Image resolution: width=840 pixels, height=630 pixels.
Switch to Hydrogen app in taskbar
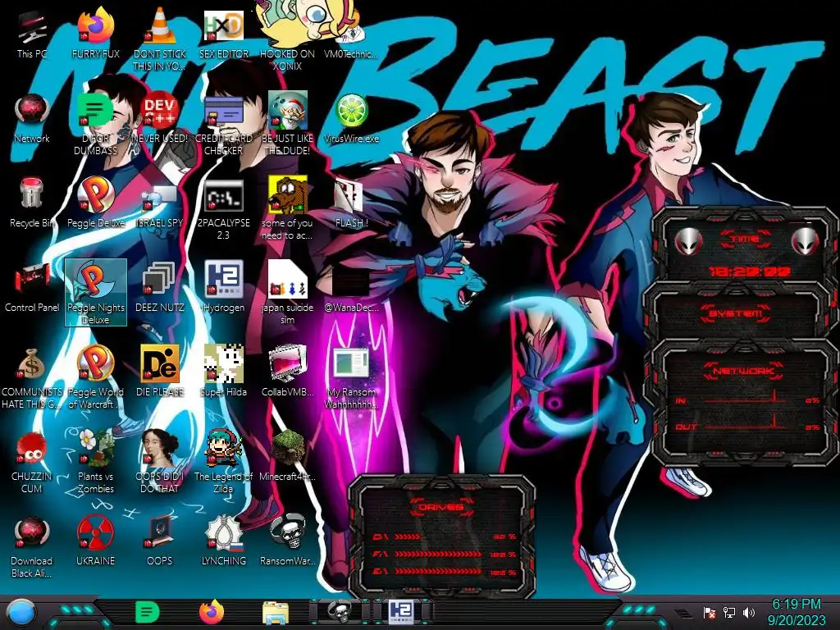pos(402,611)
